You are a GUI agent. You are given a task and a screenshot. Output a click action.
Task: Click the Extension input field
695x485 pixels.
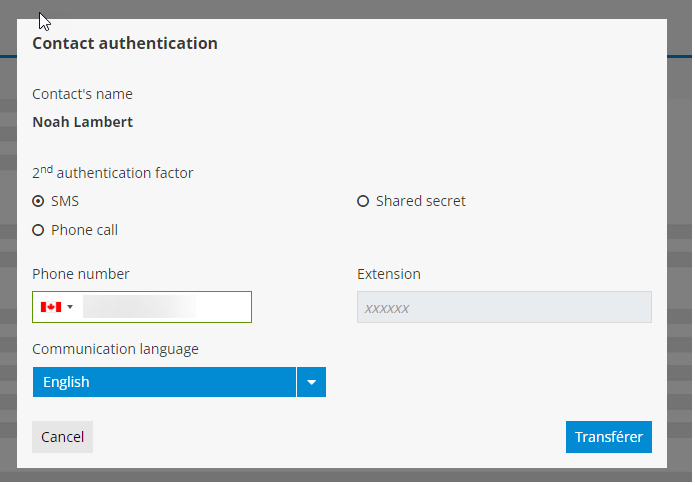(x=504, y=307)
